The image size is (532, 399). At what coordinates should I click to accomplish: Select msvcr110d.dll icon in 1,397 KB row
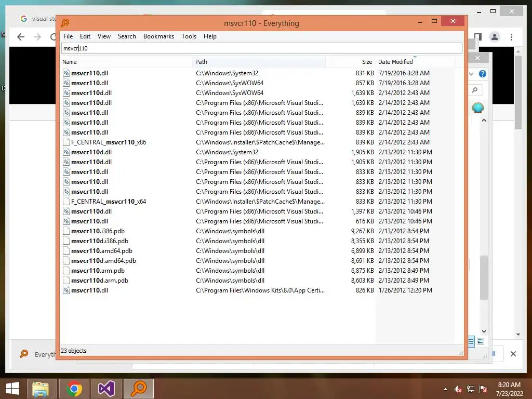click(66, 211)
